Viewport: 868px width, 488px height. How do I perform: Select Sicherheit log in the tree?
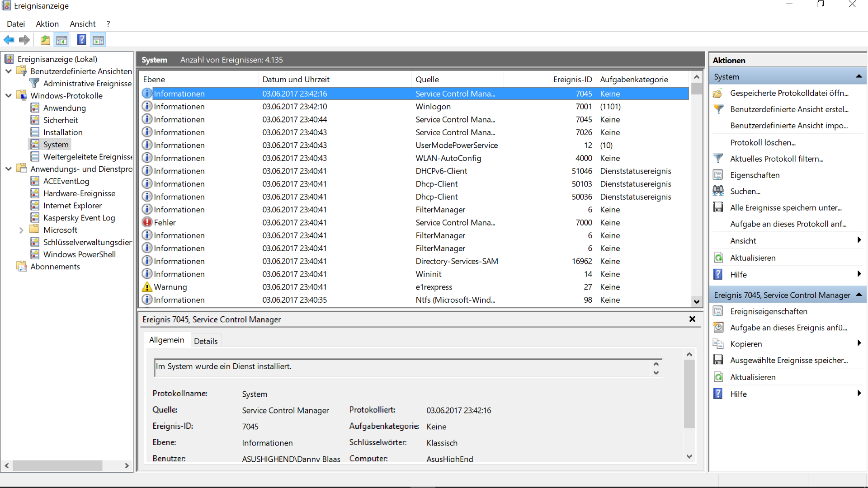[61, 120]
